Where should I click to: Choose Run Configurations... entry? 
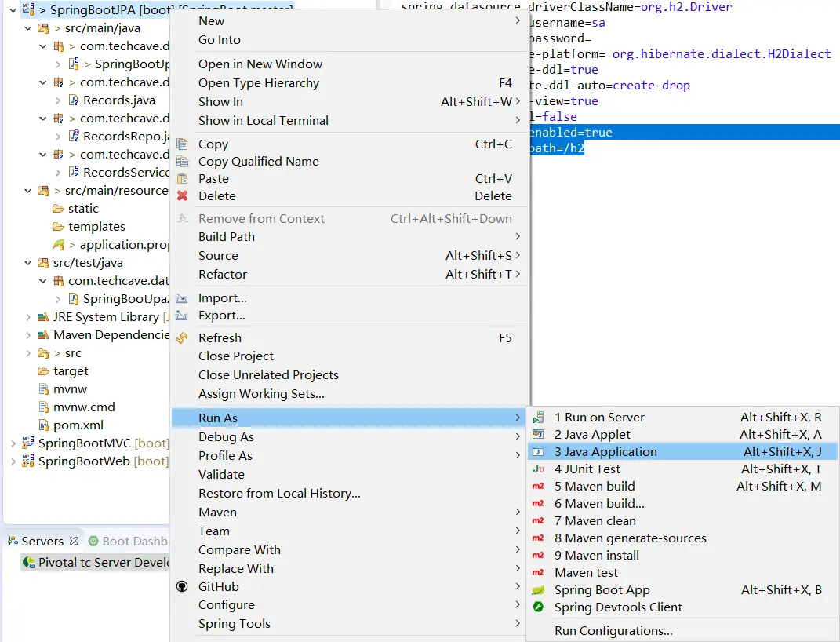coord(682,630)
